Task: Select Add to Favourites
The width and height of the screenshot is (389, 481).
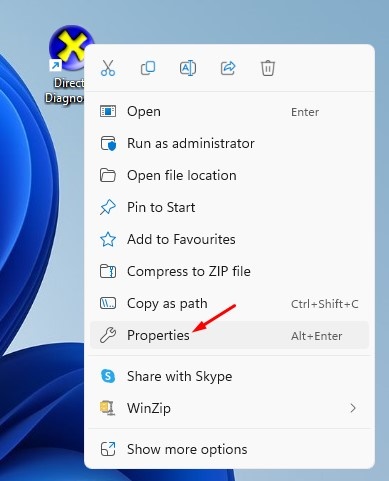Action: [229, 239]
